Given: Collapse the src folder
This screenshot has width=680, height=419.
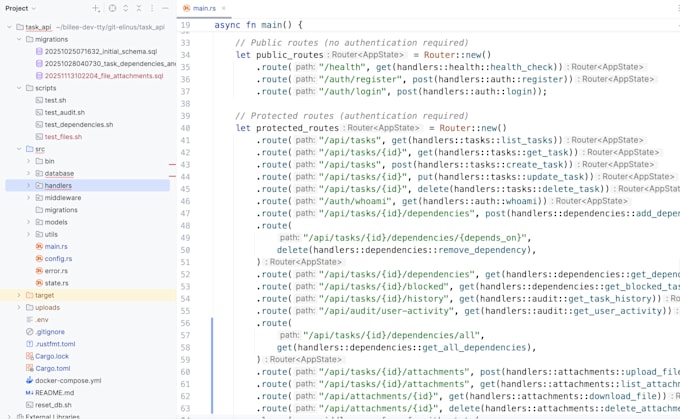Looking at the screenshot, I should tap(19, 149).
